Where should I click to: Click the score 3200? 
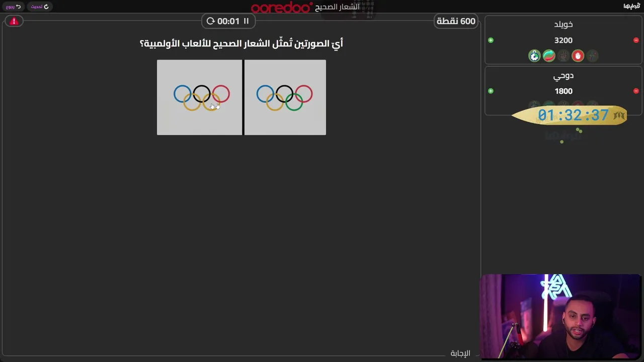[563, 40]
